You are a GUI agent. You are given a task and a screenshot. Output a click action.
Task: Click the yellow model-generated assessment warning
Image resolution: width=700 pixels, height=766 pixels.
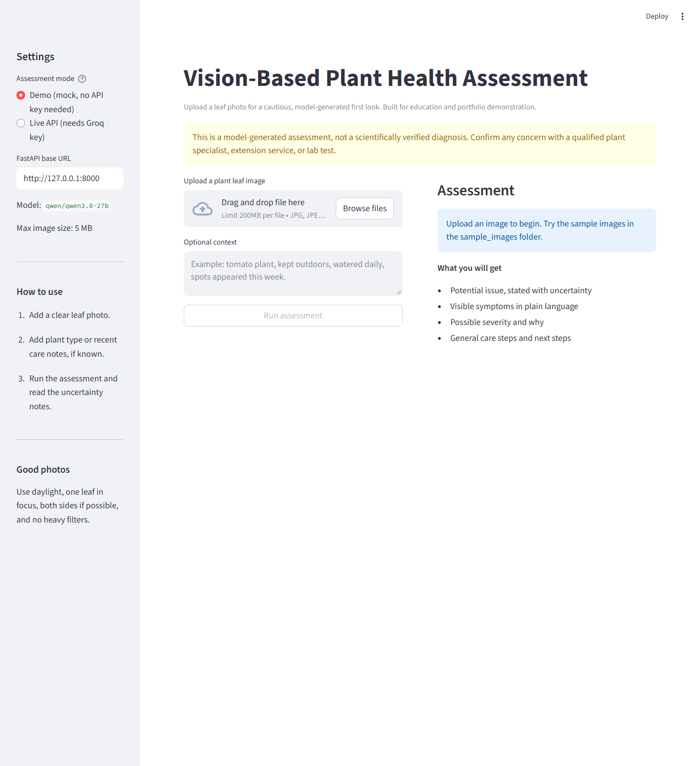[x=420, y=144]
